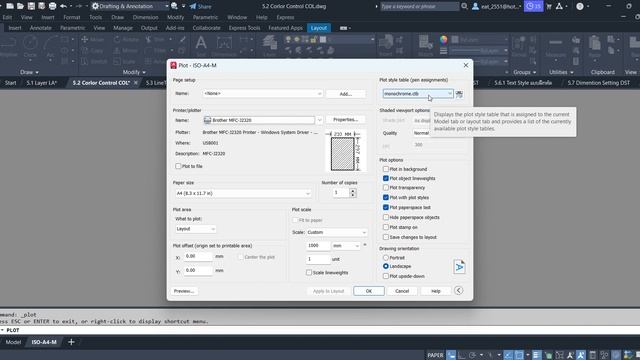Click the Autodesk App triangle icon

[x=560, y=6]
